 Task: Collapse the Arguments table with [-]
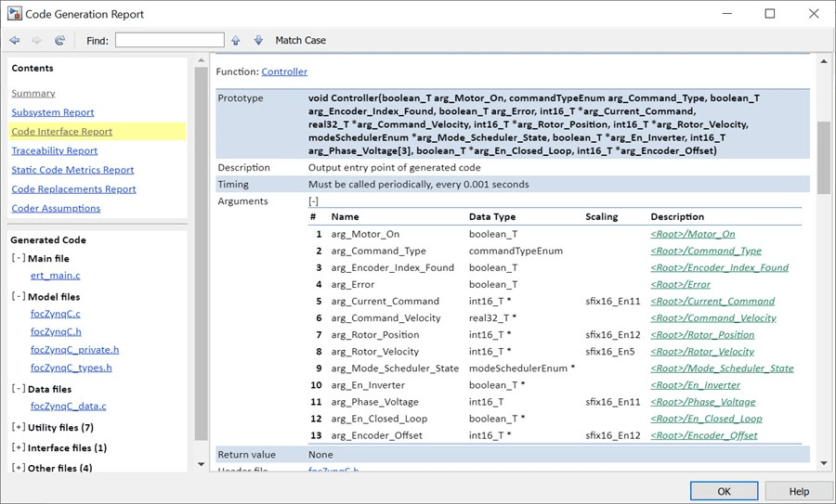(x=314, y=201)
